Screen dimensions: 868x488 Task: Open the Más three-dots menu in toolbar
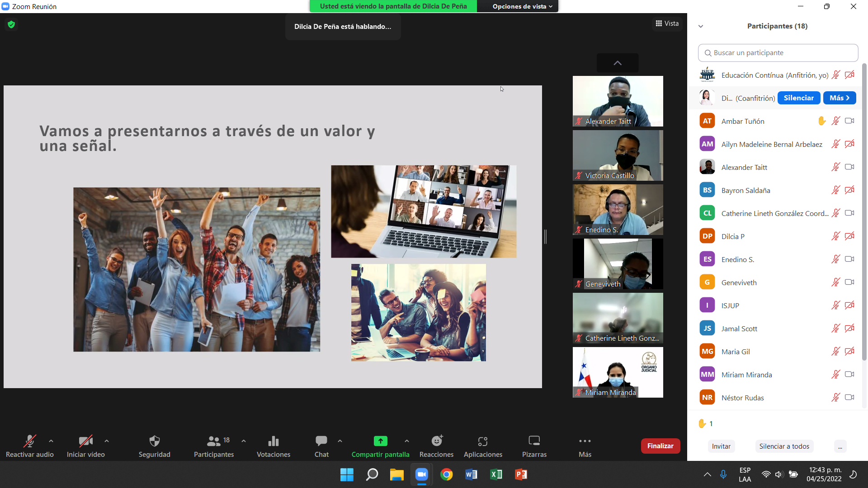tap(585, 441)
